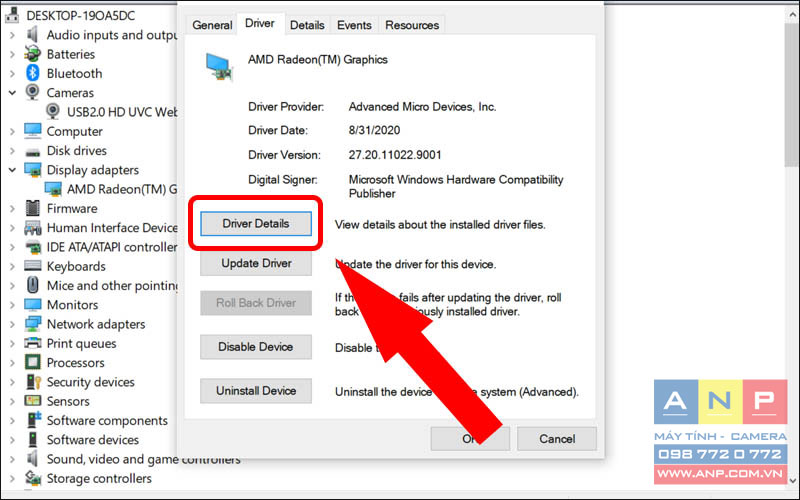The height and width of the screenshot is (500, 800).
Task: Open the Details tab
Action: click(x=307, y=25)
